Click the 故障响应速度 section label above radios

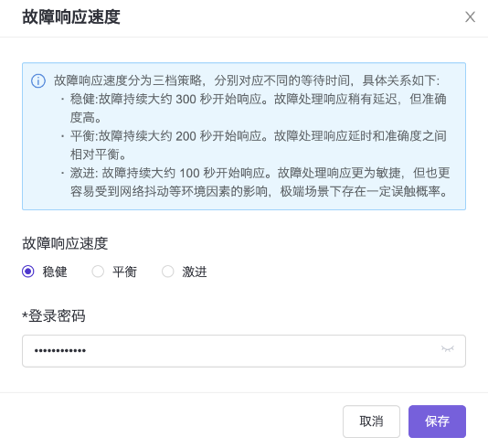click(x=65, y=243)
